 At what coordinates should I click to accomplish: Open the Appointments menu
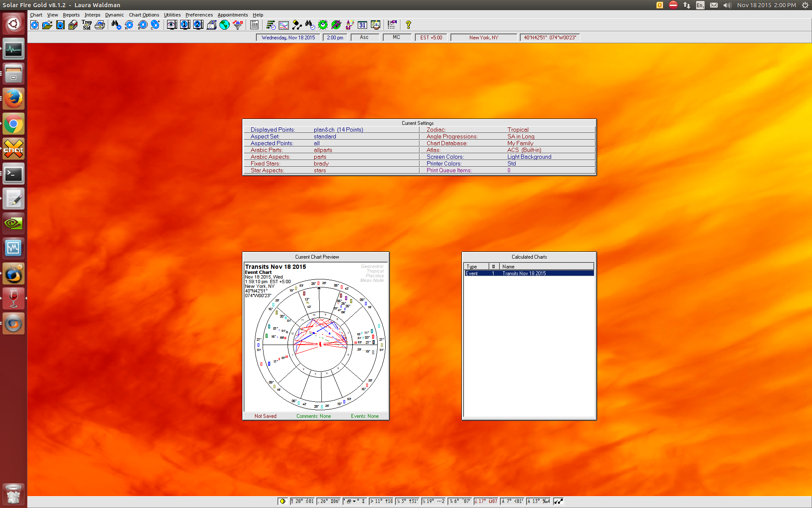tap(233, 15)
